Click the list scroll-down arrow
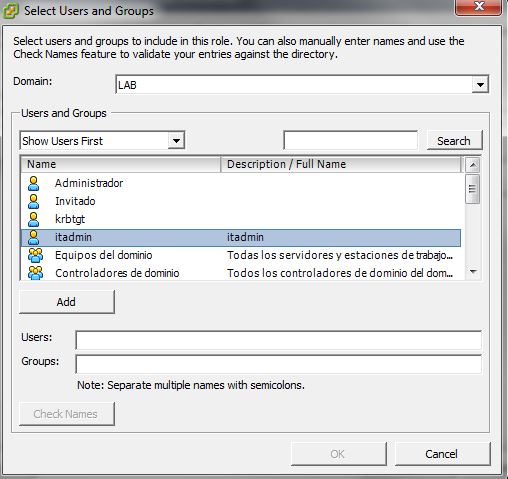 pos(473,272)
